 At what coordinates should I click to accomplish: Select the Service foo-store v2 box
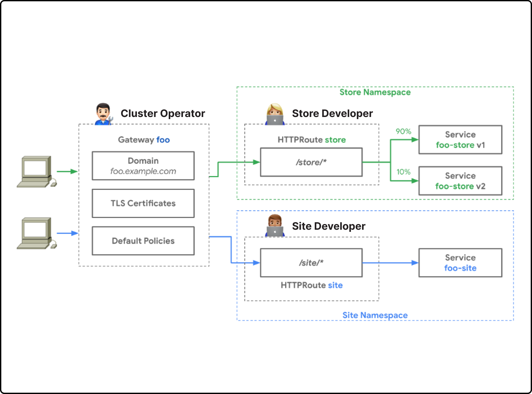pos(461,181)
